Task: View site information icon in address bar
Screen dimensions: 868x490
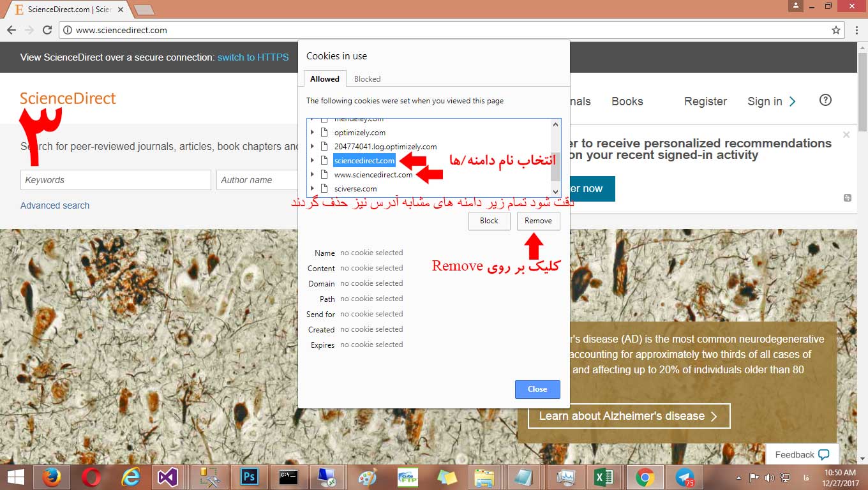Action: pyautogui.click(x=68, y=30)
